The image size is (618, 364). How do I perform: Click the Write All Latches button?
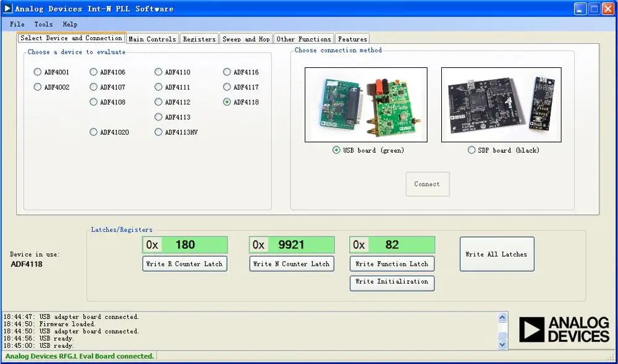[497, 254]
